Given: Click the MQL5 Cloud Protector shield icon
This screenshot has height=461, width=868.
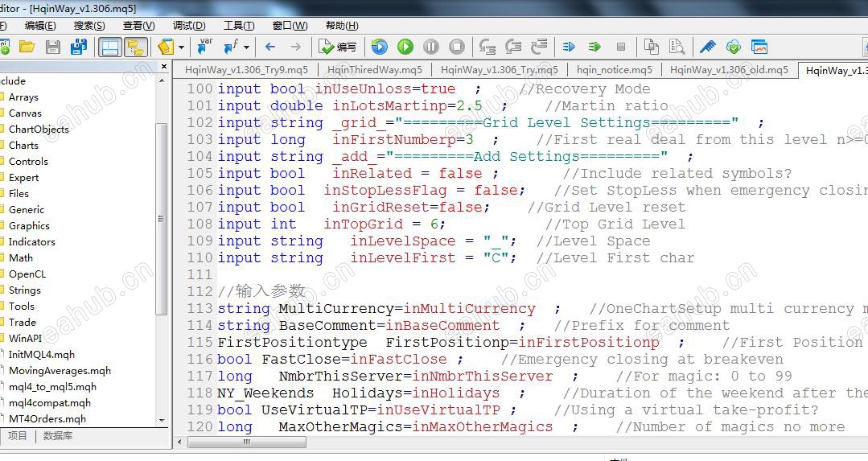Looking at the screenshot, I should click(x=734, y=47).
